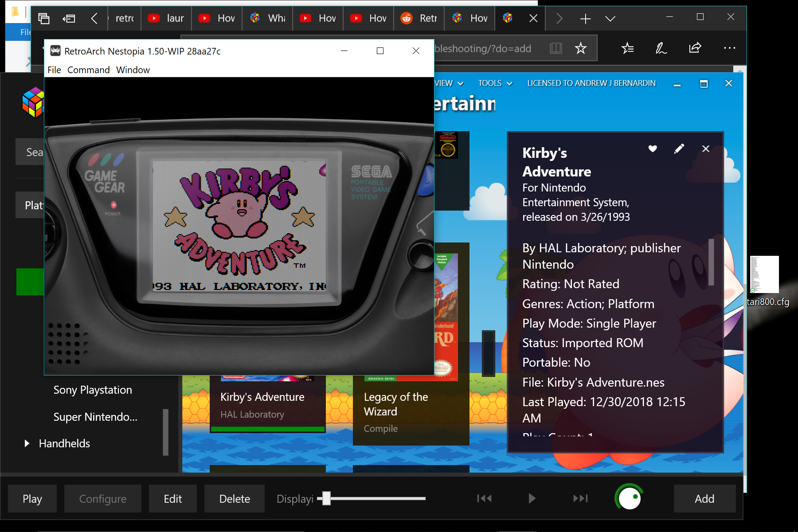Open Edge favorites hub icon
This screenshot has height=532, width=798.
(x=627, y=48)
